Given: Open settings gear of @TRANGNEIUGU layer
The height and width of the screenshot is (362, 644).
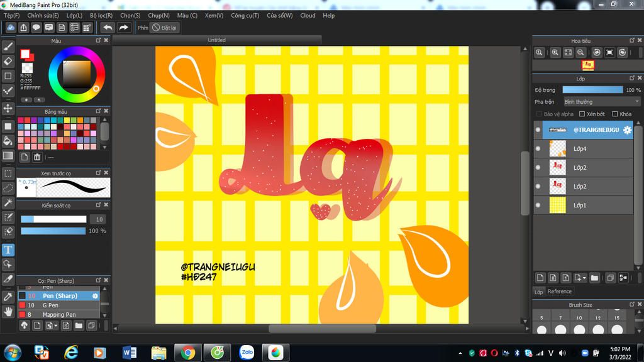Looking at the screenshot, I should pos(627,129).
